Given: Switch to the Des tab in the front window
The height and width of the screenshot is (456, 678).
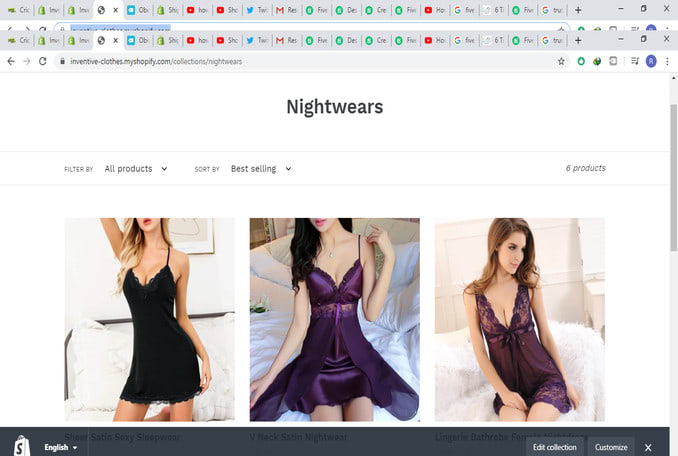Looking at the screenshot, I should [x=347, y=40].
